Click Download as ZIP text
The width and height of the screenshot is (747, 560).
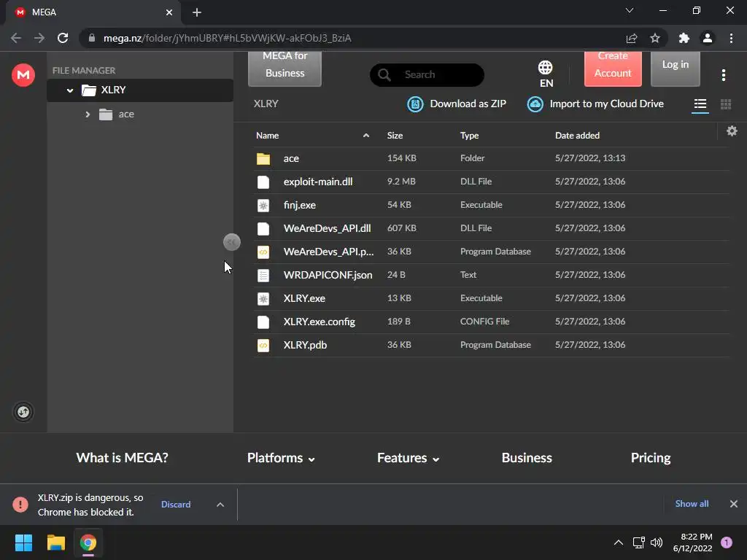coord(468,104)
